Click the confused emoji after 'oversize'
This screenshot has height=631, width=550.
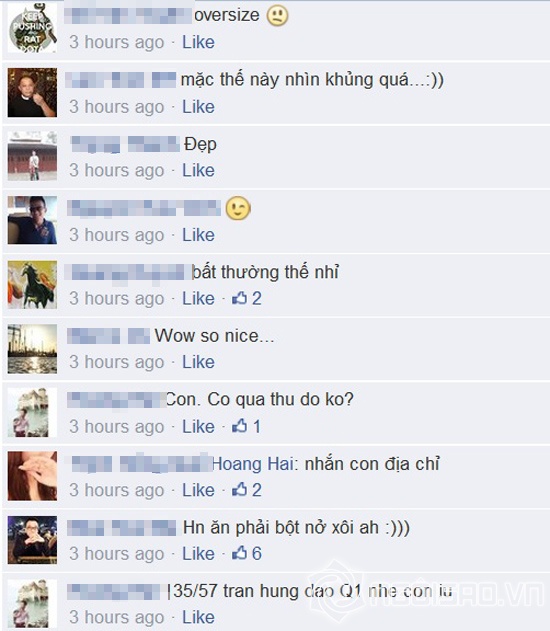278,16
